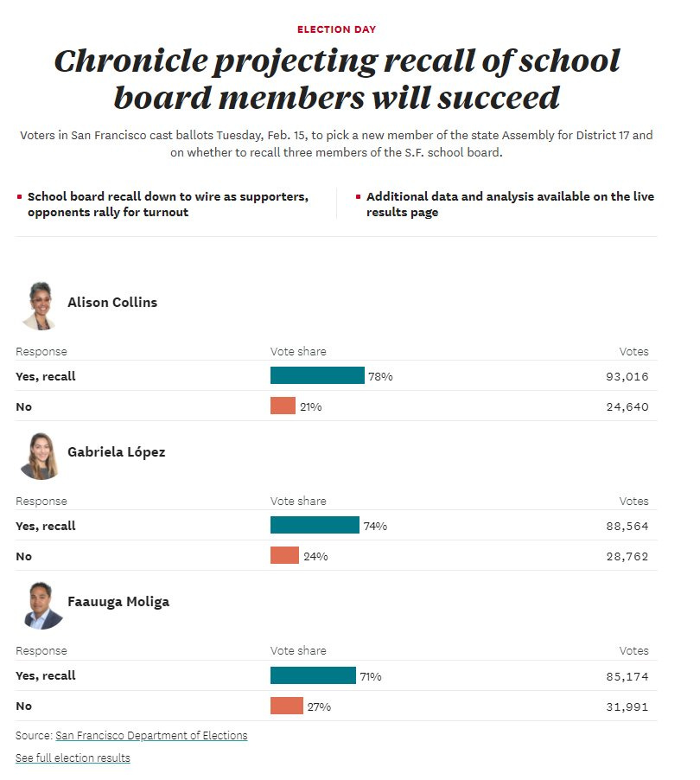This screenshot has height=780, width=700.
Task: Click Gabriela López 24% No bar
Action: click(284, 556)
